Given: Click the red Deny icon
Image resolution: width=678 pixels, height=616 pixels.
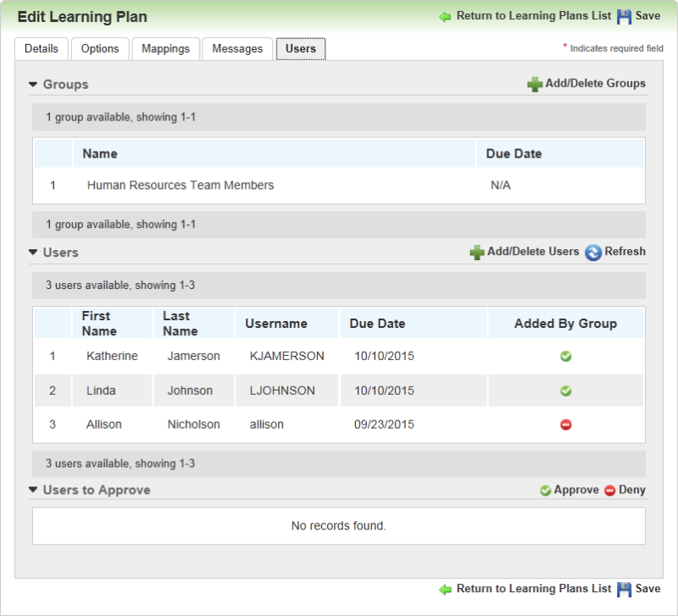Looking at the screenshot, I should tap(609, 491).
